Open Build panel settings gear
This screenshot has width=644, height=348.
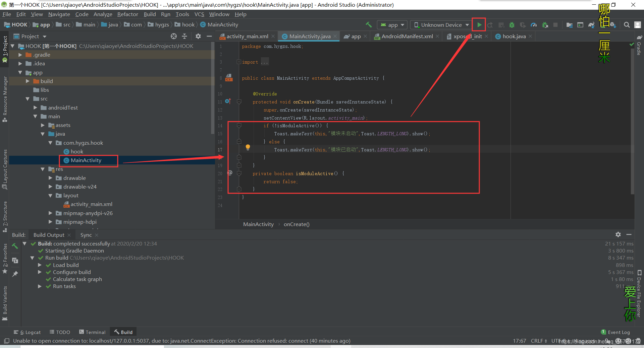tap(618, 234)
